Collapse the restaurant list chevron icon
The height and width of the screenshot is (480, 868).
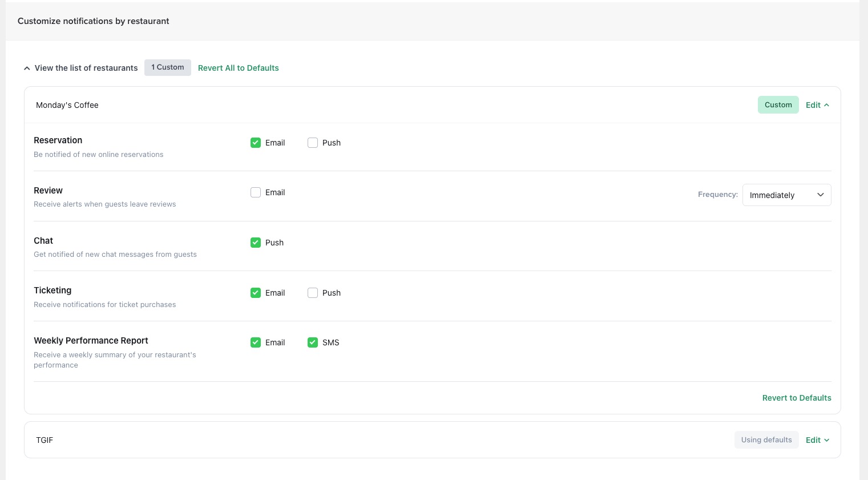click(x=27, y=68)
